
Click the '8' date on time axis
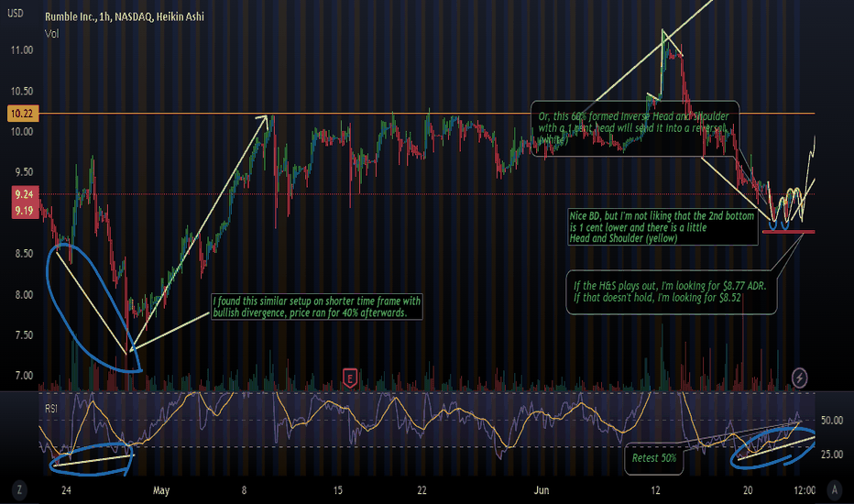pos(244,490)
